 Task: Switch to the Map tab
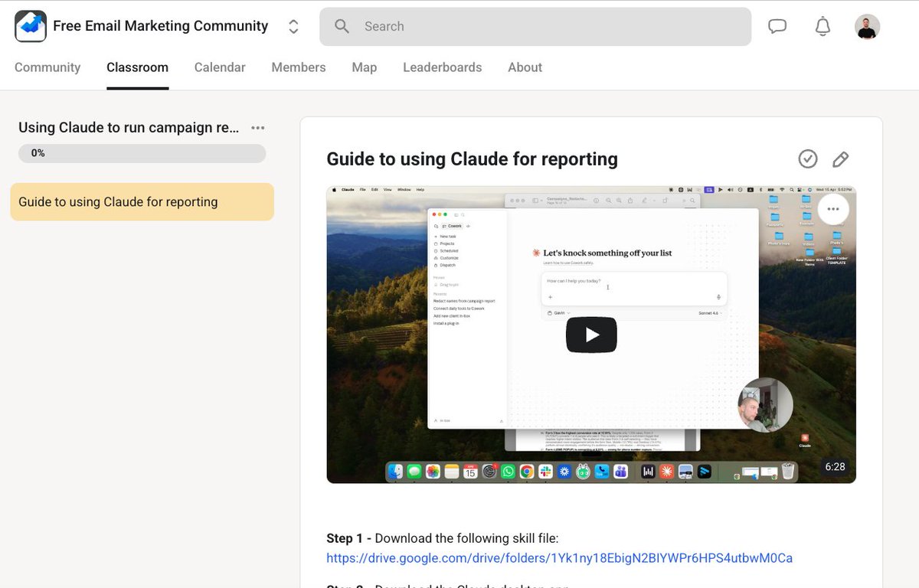[365, 67]
